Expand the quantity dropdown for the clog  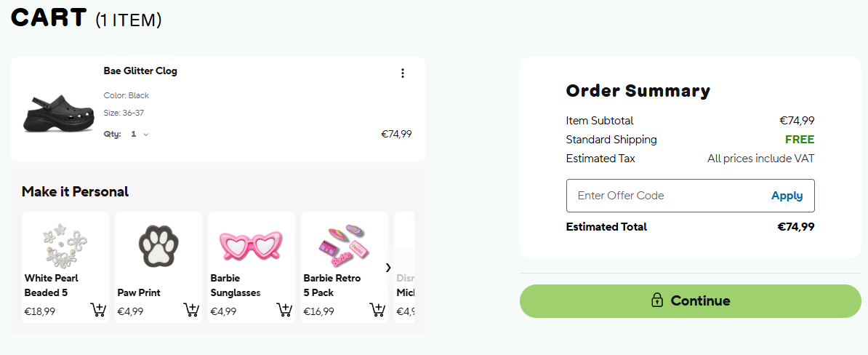coord(140,135)
